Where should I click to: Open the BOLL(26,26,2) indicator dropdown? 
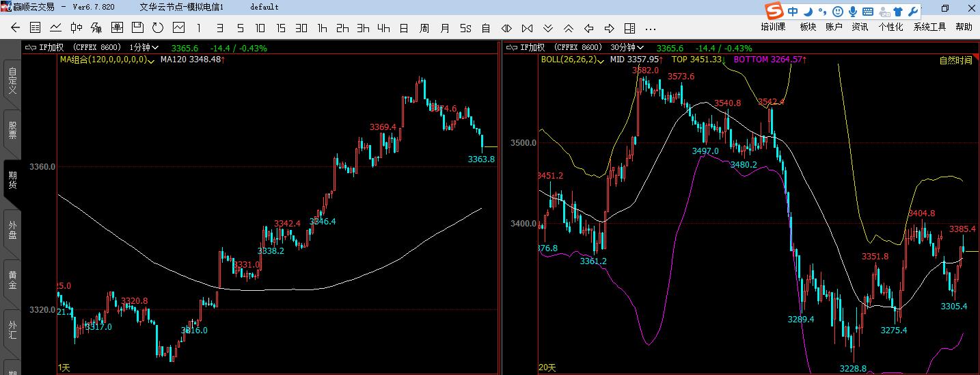tap(573, 60)
